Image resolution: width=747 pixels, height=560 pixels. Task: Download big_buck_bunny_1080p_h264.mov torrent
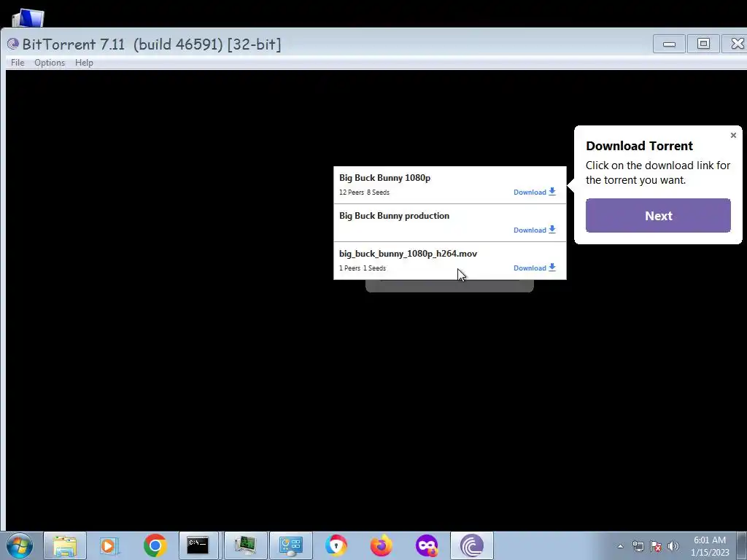click(x=535, y=268)
